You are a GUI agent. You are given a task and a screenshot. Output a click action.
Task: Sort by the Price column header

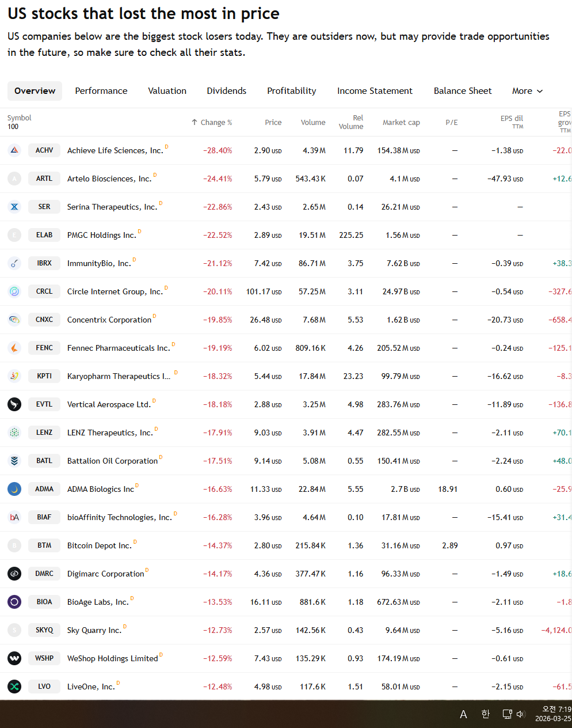[273, 123]
